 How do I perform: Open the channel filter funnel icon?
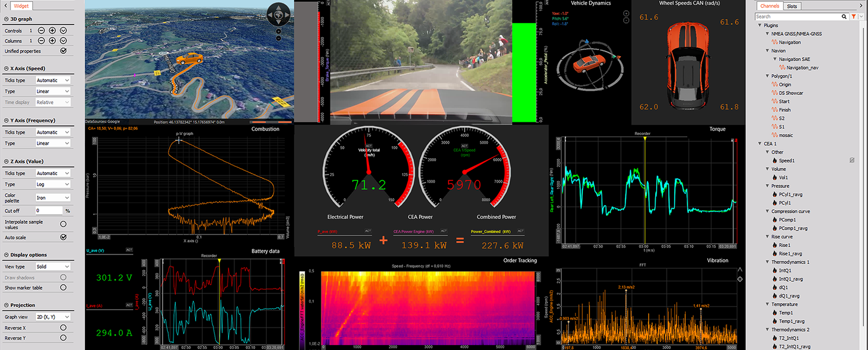click(854, 17)
